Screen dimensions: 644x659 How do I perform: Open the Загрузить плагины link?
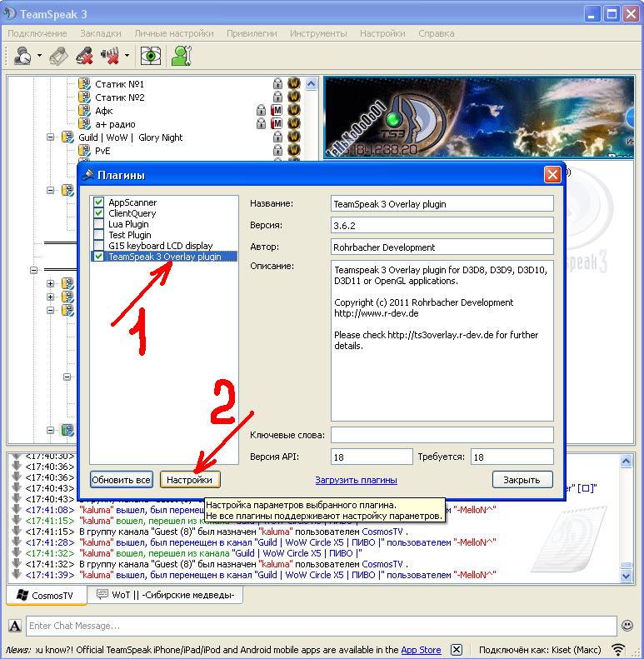(x=356, y=480)
